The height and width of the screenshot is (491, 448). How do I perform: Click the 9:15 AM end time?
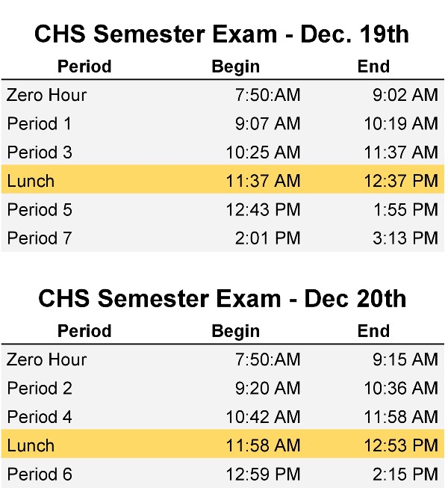405,359
